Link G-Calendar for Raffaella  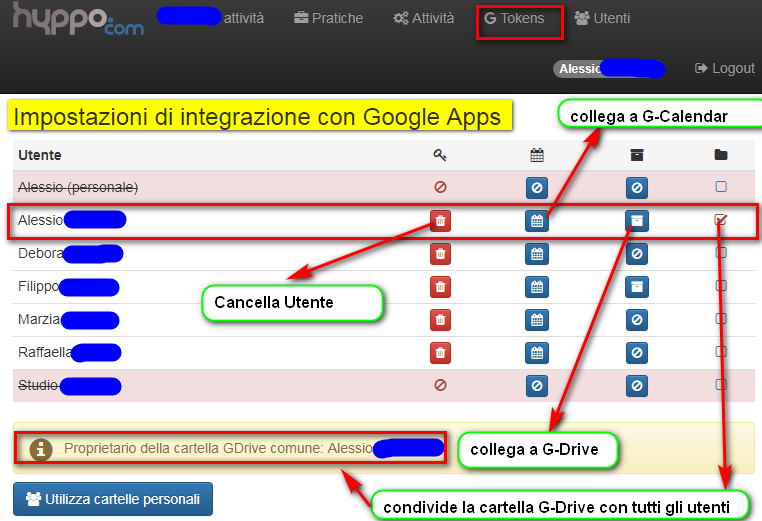click(537, 353)
